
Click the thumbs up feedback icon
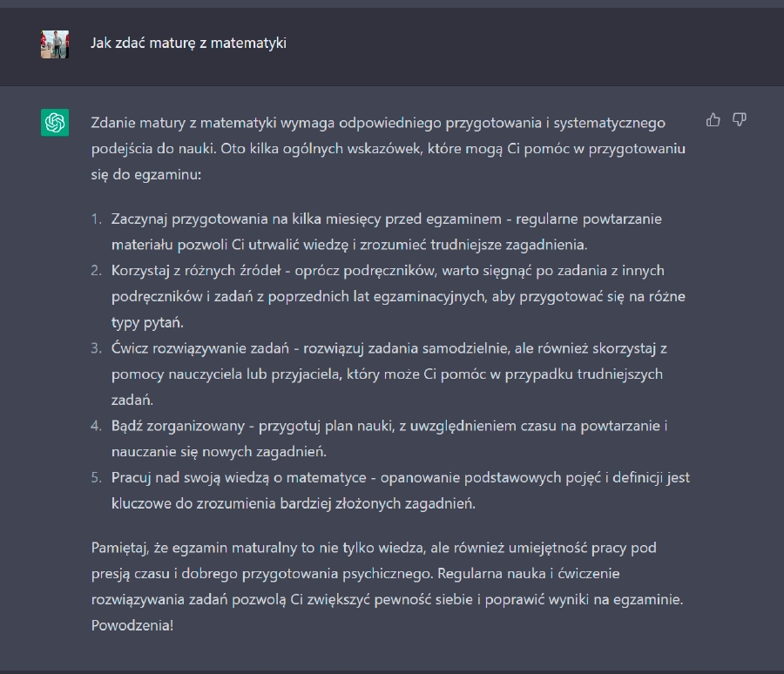713,120
